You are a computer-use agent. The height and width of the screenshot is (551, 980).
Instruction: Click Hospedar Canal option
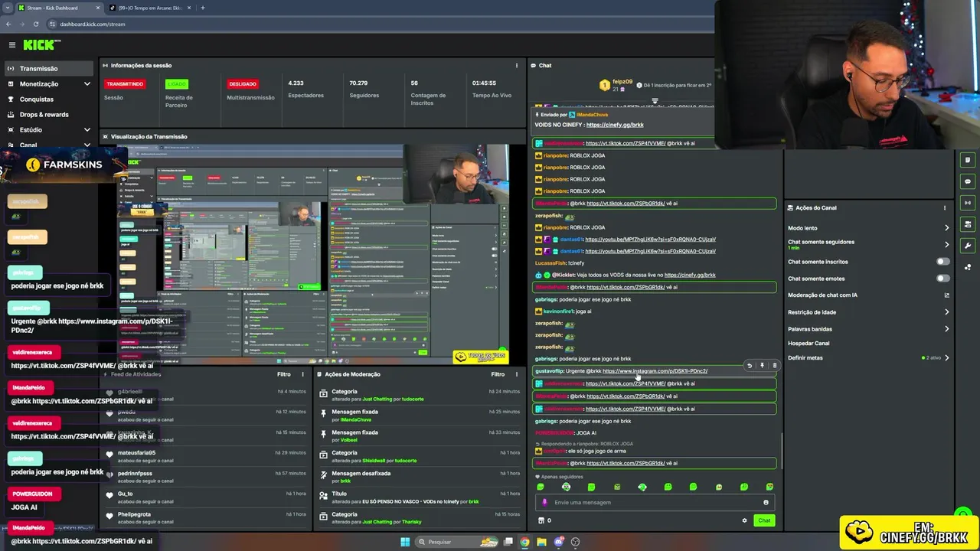(x=808, y=344)
